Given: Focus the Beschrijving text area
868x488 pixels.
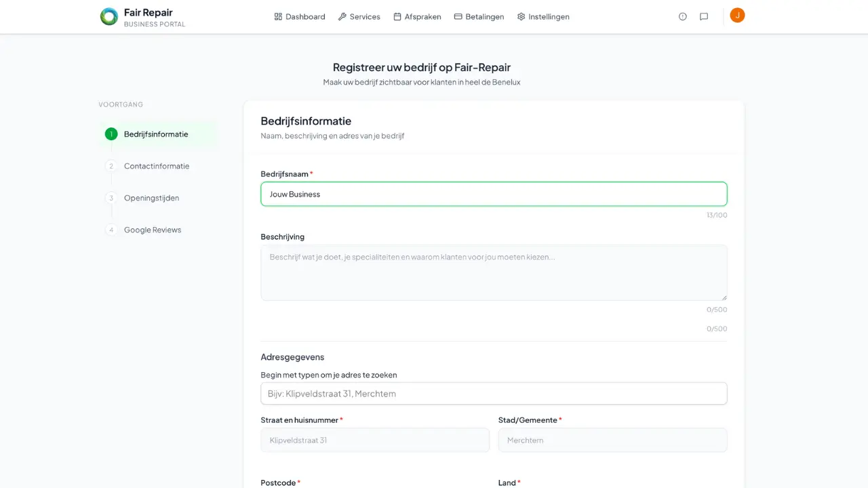Looking at the screenshot, I should pos(494,272).
